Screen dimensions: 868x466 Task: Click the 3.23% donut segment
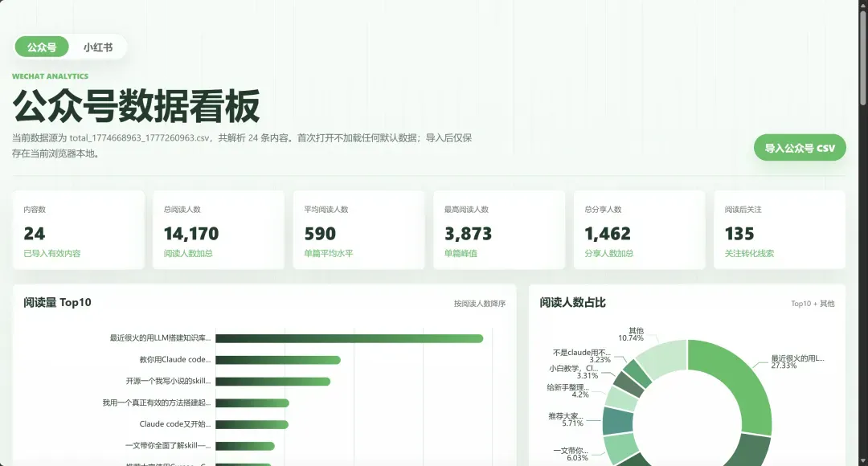(637, 373)
